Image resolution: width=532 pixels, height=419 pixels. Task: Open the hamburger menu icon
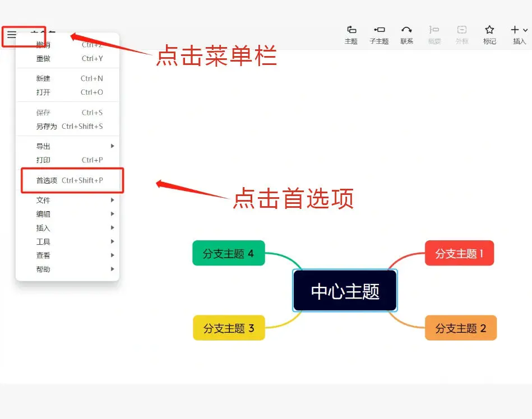point(12,35)
